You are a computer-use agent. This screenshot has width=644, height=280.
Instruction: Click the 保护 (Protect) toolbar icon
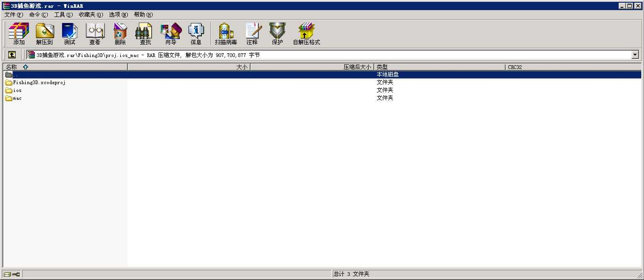coord(277,34)
